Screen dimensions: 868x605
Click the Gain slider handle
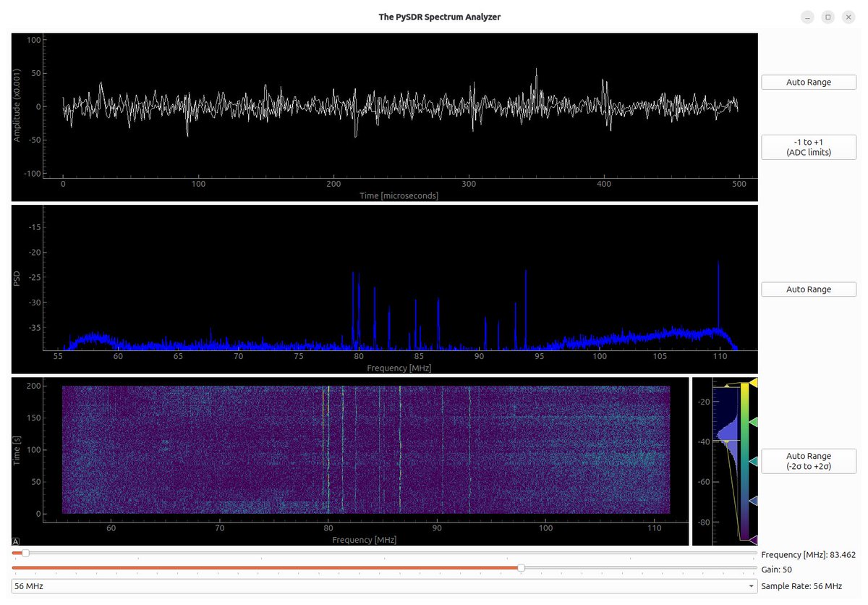(521, 568)
